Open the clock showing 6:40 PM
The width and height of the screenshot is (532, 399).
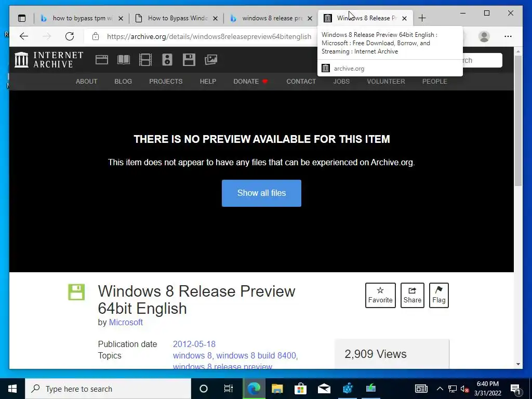[x=488, y=389]
